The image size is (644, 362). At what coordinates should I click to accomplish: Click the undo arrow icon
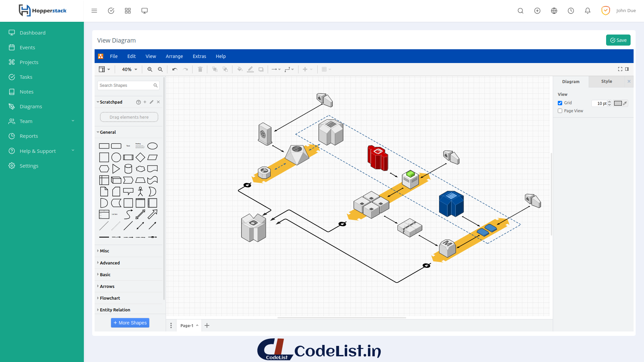(x=174, y=69)
